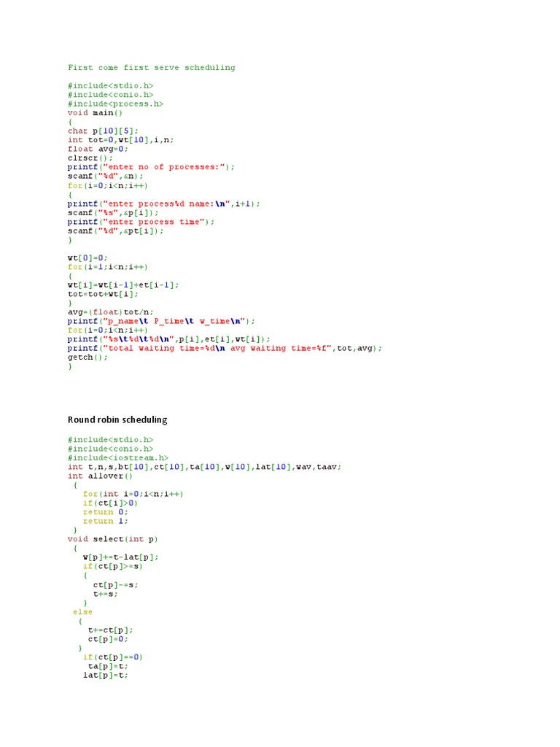This screenshot has width=560, height=747.
Task: Click the line 'w[p]+=t-lat[p];'
Action: pyautogui.click(x=120, y=557)
